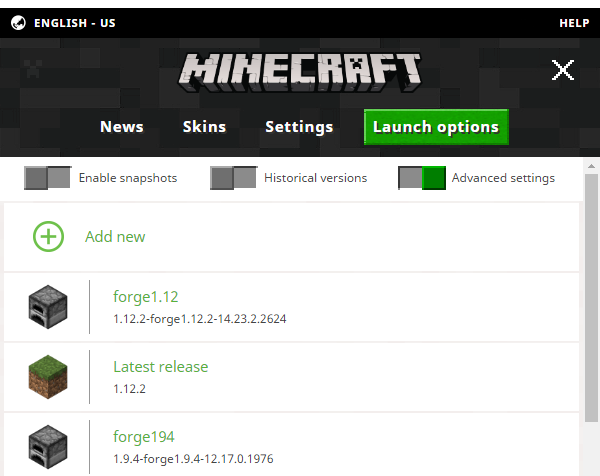The width and height of the screenshot is (600, 476).
Task: Click the grass block icon for Latest release
Action: point(48,376)
